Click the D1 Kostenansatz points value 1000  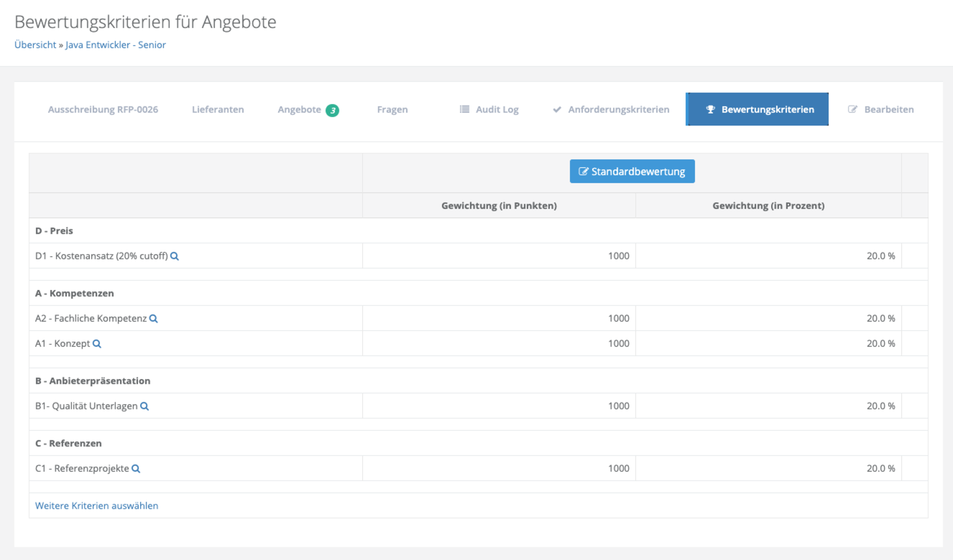(x=618, y=256)
